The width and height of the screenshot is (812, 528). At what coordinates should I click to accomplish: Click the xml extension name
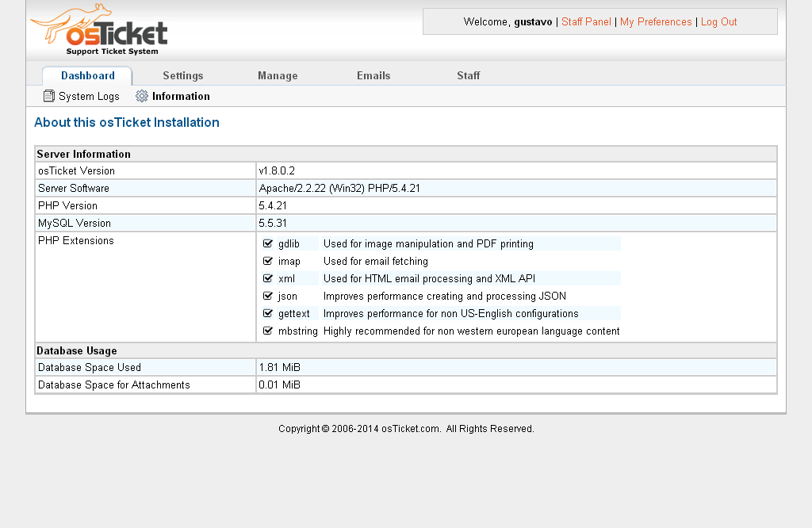click(286, 278)
